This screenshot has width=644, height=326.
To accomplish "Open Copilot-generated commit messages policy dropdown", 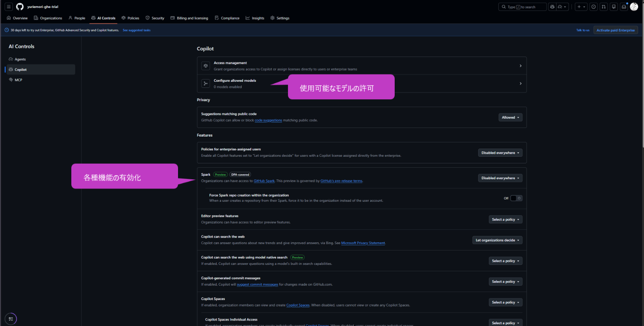I will click(x=506, y=281).
